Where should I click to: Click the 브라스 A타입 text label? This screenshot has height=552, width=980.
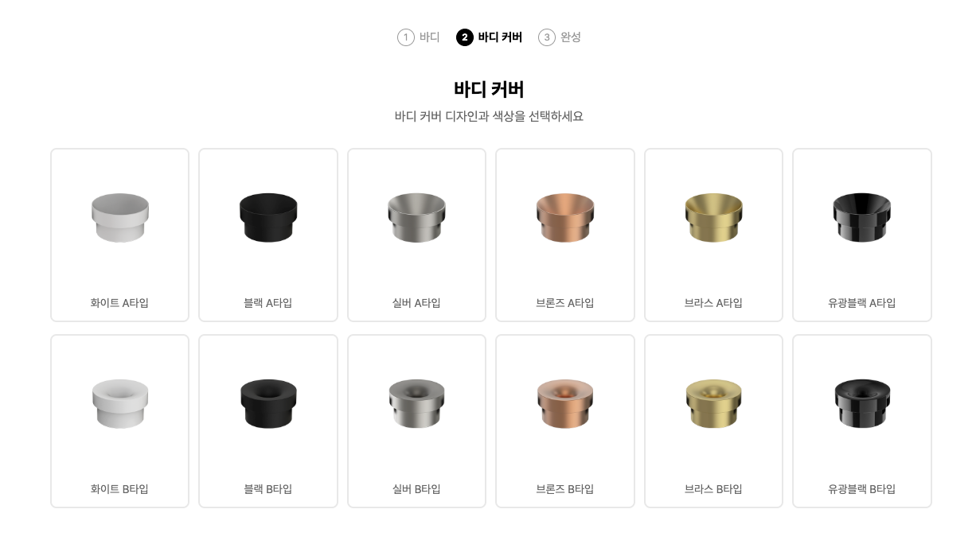coord(713,303)
